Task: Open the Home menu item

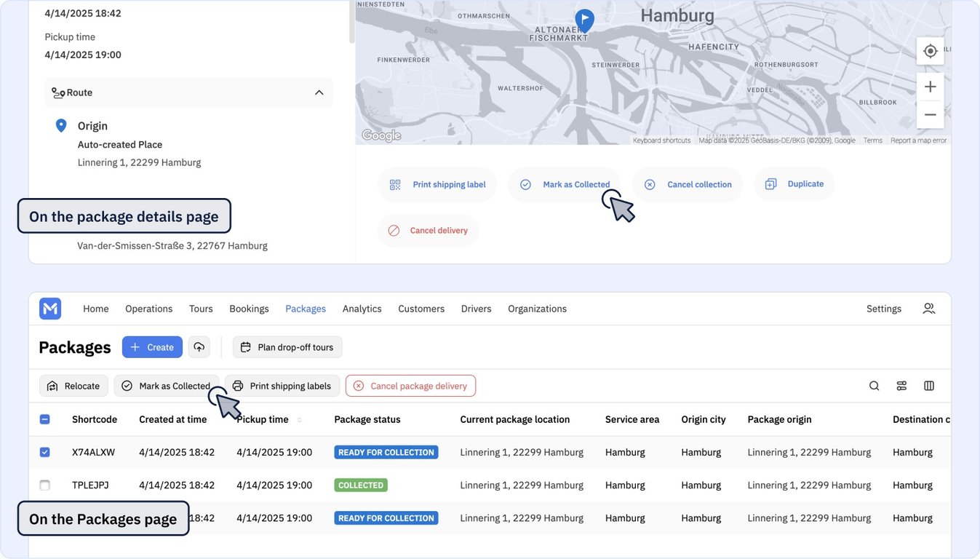Action: pos(96,309)
